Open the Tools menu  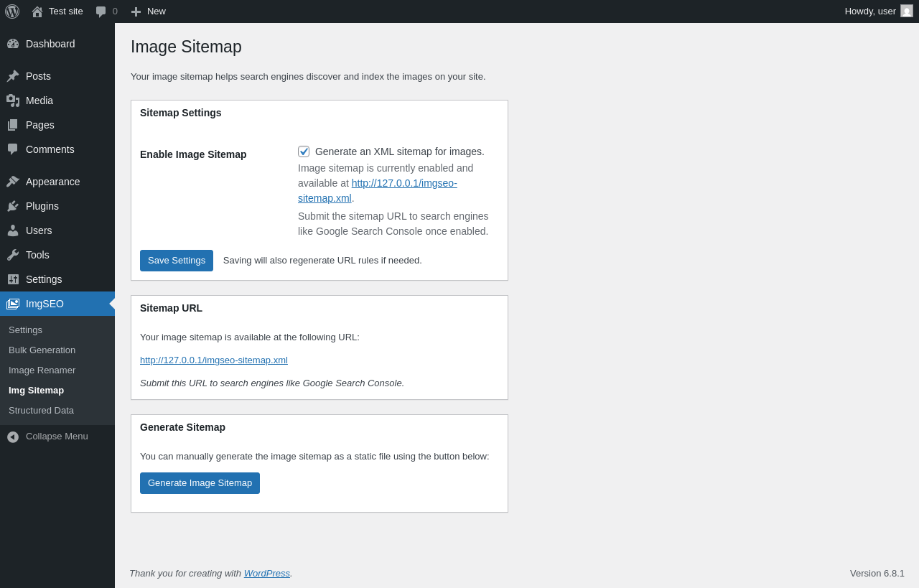coord(57,255)
